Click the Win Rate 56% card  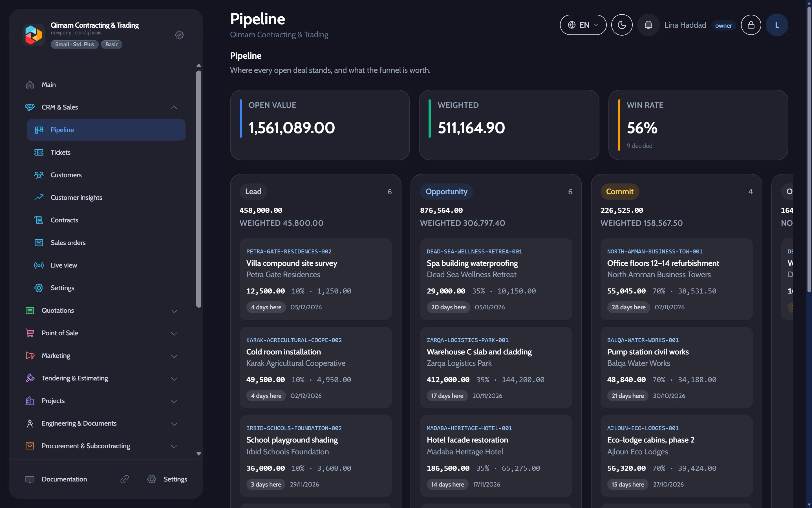coord(698,125)
